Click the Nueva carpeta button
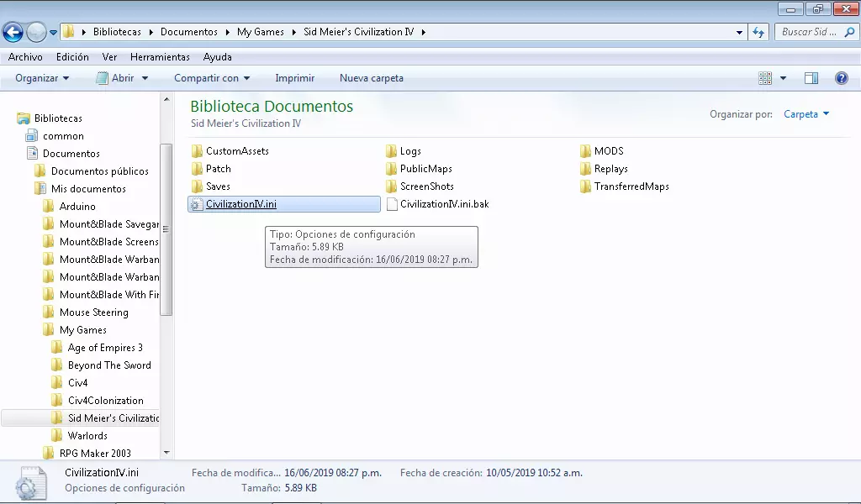The image size is (861, 504). click(x=371, y=78)
